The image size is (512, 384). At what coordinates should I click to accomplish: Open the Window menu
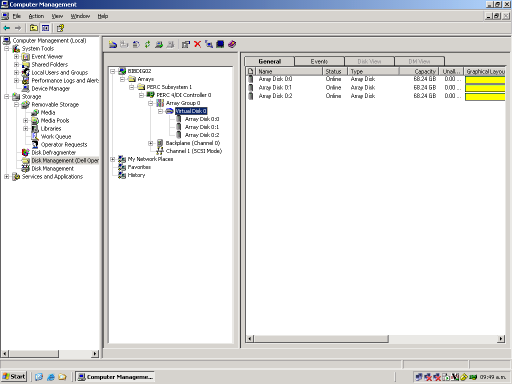click(x=80, y=16)
